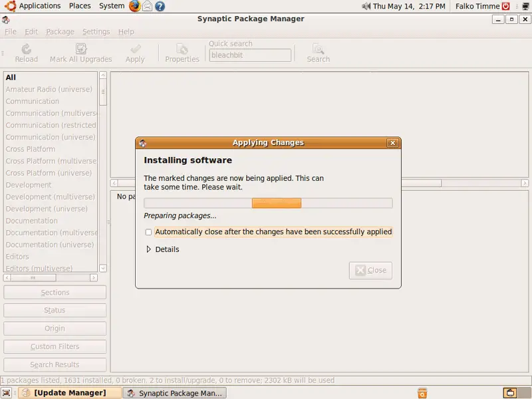Screen dimensions: 532x399
Task: Select the All section
Action: point(51,77)
